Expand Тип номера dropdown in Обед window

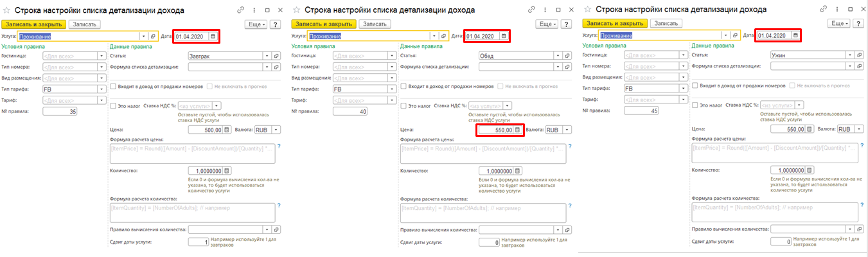pyautogui.click(x=392, y=67)
